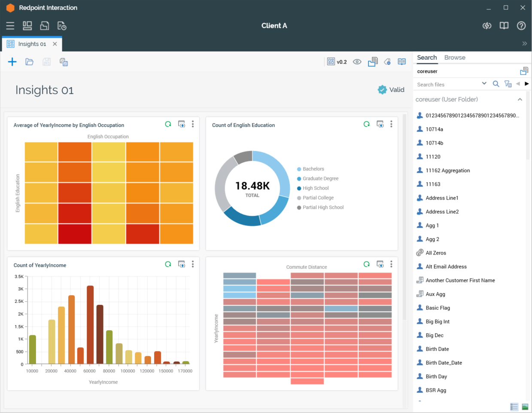Toggle Bachelors legend item in donut chart

[x=313, y=169]
